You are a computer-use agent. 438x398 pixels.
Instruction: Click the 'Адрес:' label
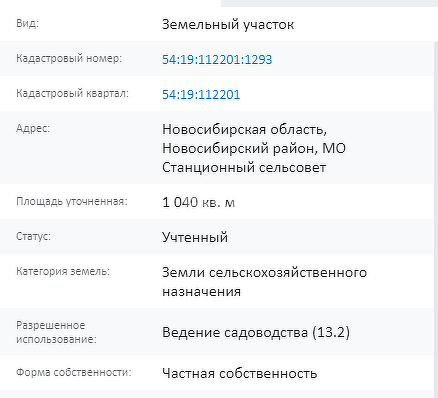33,128
